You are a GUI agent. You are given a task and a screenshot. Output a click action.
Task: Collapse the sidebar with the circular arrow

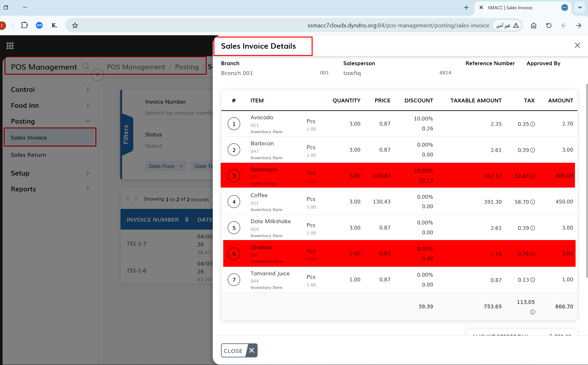pyautogui.click(x=98, y=75)
